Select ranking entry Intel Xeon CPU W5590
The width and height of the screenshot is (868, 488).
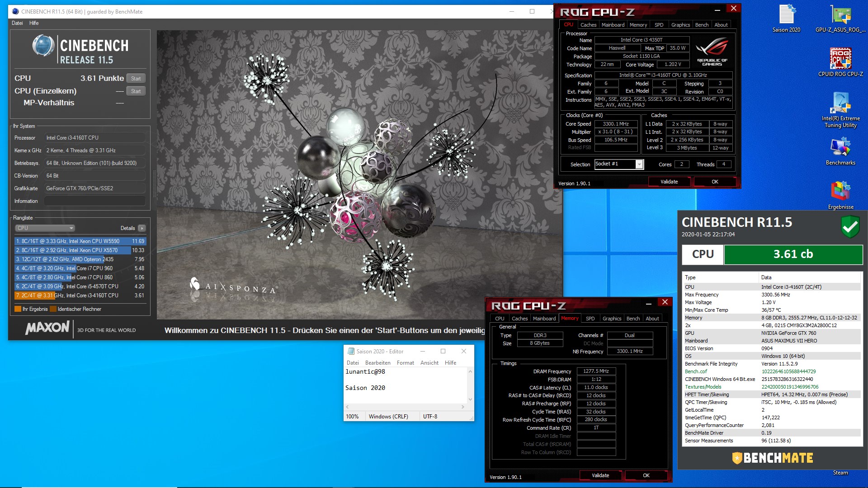[x=80, y=241]
